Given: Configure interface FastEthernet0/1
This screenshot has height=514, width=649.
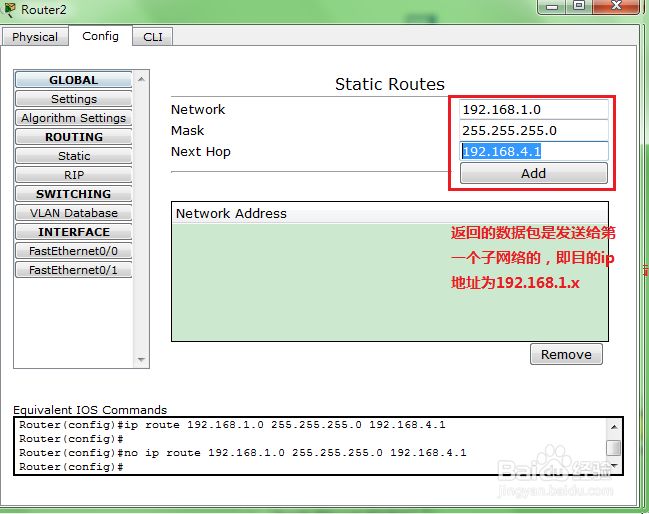Looking at the screenshot, I should pyautogui.click(x=74, y=270).
